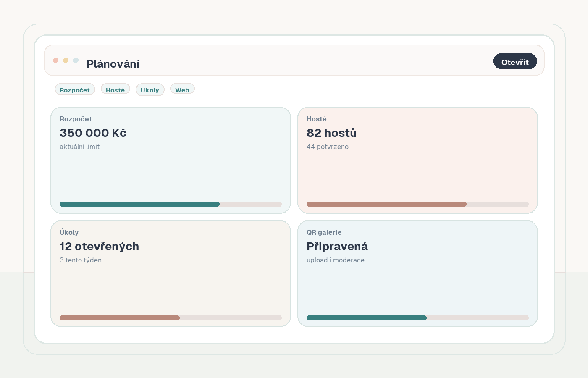
Task: Click the progress bar in Úkoly card
Action: pos(171,318)
